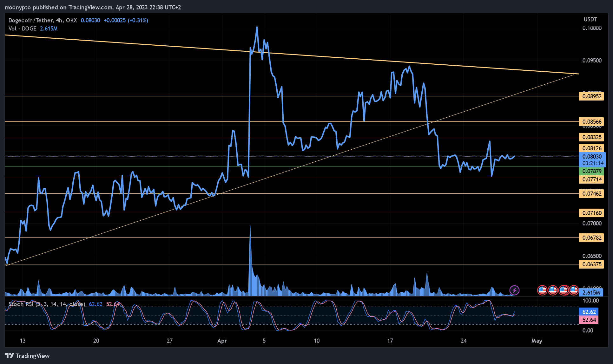Image resolution: width=613 pixels, height=364 pixels.
Task: Click the Vol · DOGE indicator legend
Action: coord(22,29)
